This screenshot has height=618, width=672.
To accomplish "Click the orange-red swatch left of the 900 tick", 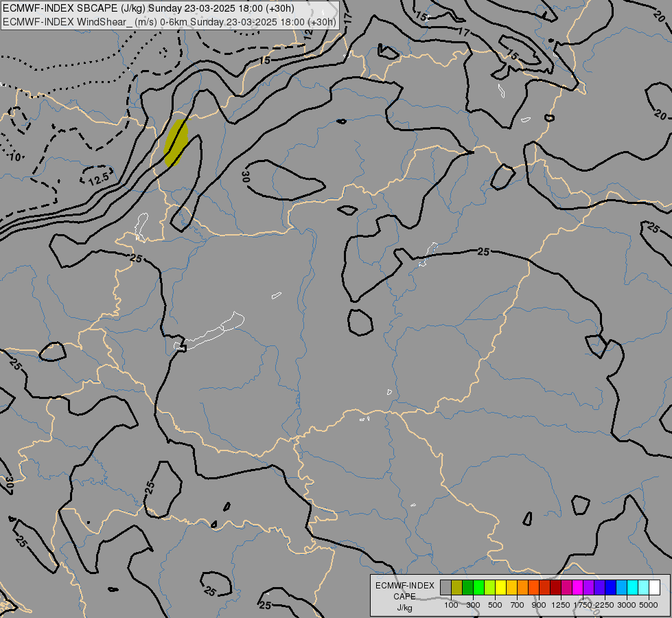I will coord(533,588).
